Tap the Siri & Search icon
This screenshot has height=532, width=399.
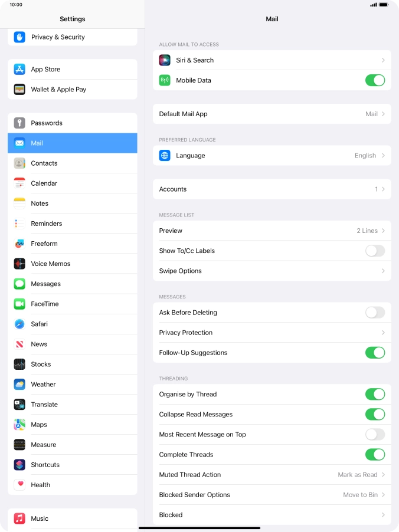coord(165,60)
